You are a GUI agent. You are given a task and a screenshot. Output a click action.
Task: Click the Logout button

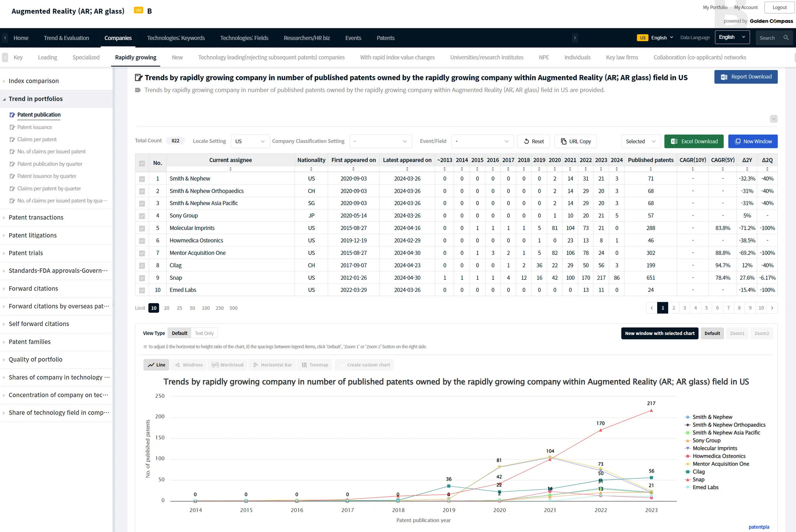(x=779, y=7)
